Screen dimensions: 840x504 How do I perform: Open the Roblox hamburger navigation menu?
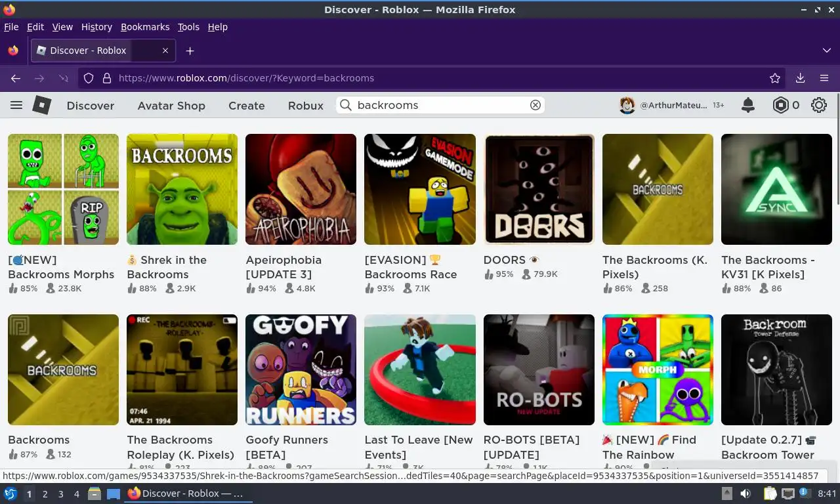[x=16, y=105]
